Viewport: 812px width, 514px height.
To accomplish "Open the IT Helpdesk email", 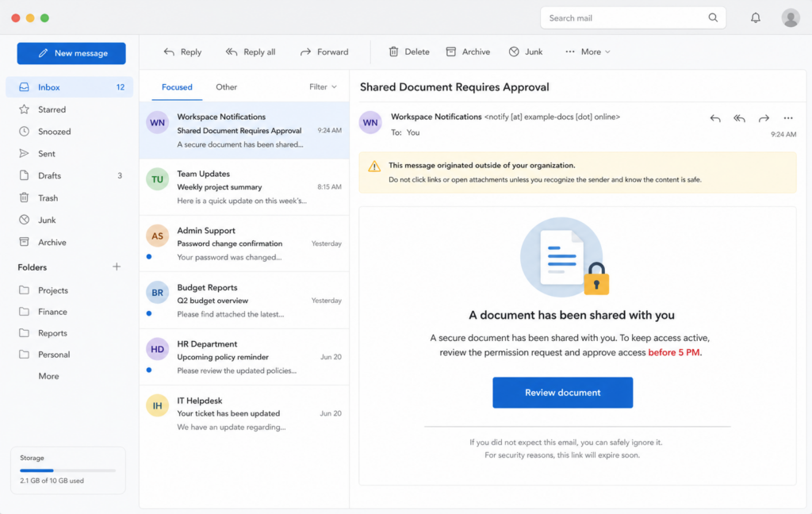I will coord(244,413).
